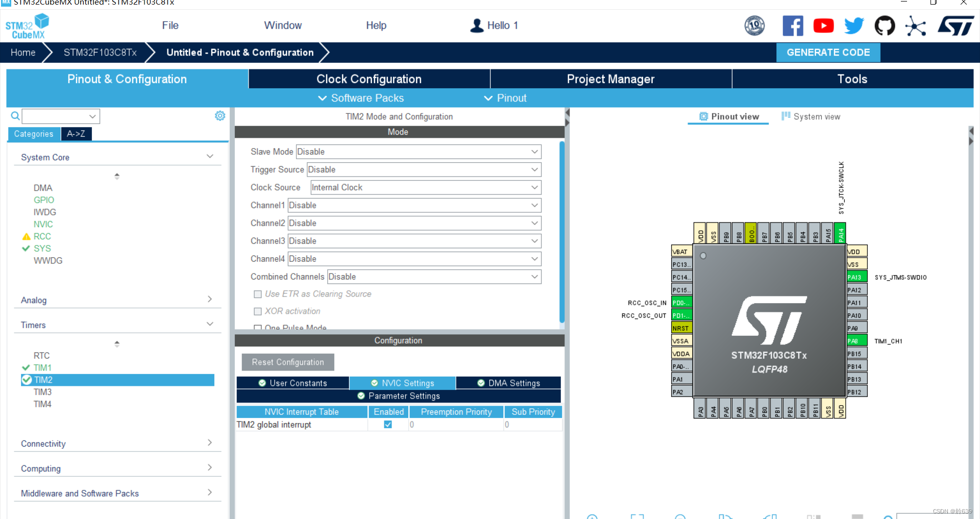
Task: Open GitHub icon in header
Action: (885, 26)
